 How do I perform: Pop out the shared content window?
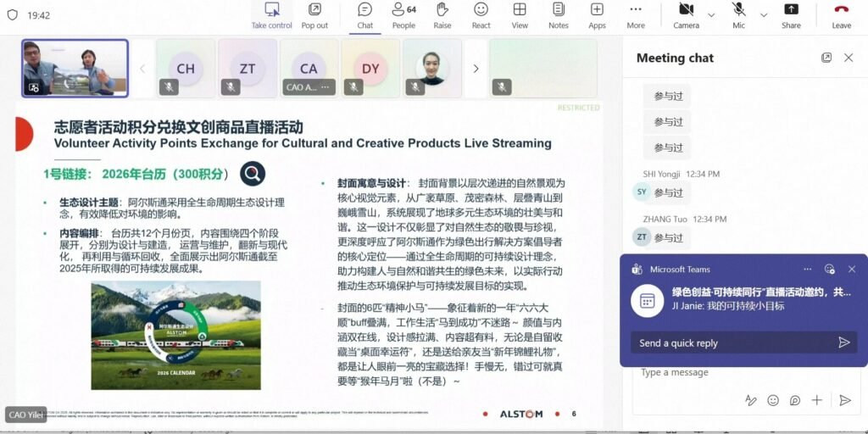click(x=314, y=14)
